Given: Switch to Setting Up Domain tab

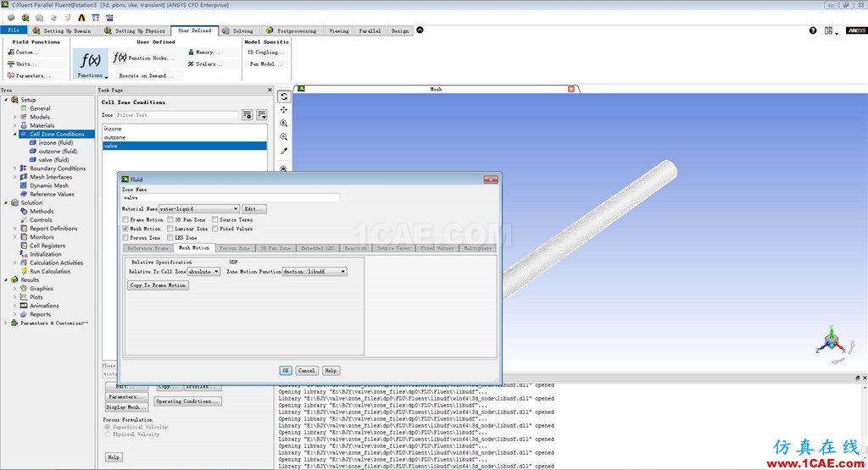Looking at the screenshot, I should point(63,30).
